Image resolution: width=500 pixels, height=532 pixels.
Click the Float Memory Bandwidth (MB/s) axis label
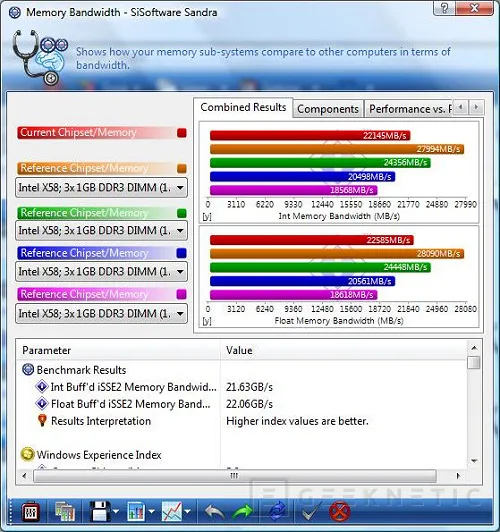[x=339, y=321]
